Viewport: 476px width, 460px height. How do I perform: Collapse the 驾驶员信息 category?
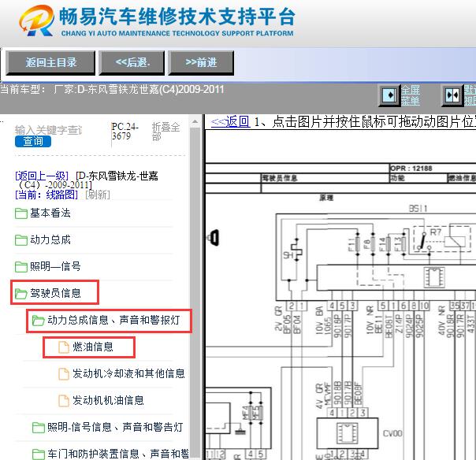(x=55, y=293)
